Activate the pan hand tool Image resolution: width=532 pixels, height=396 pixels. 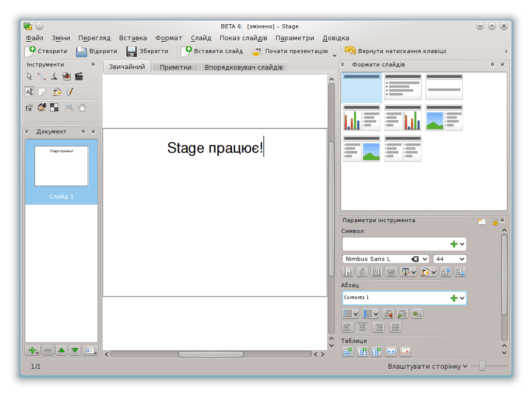[x=82, y=107]
